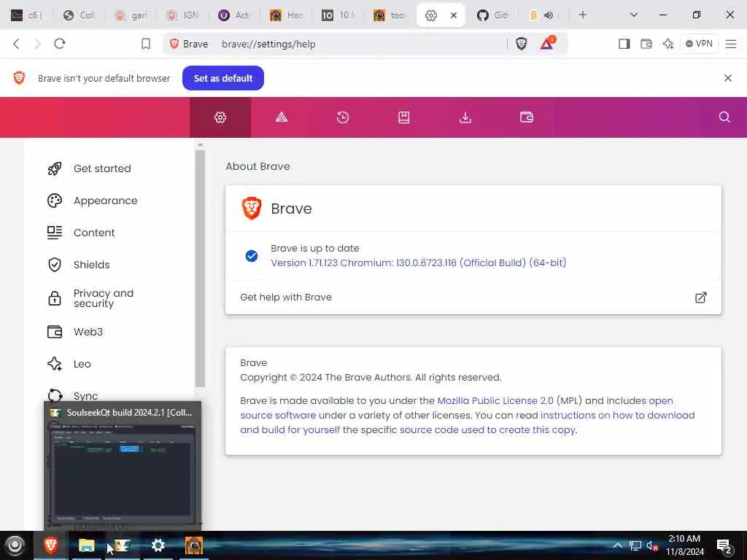Open a new browser tab
747x560 pixels.
tap(583, 15)
